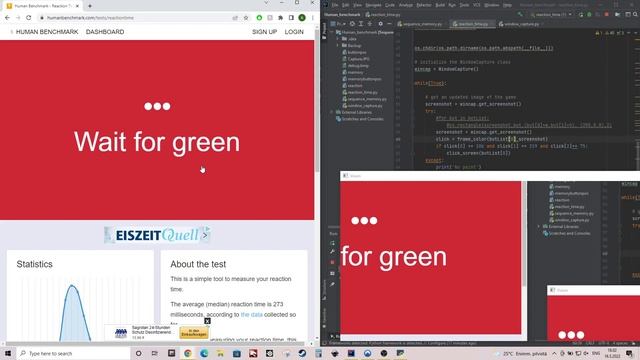Open Windows notification center

(629, 353)
